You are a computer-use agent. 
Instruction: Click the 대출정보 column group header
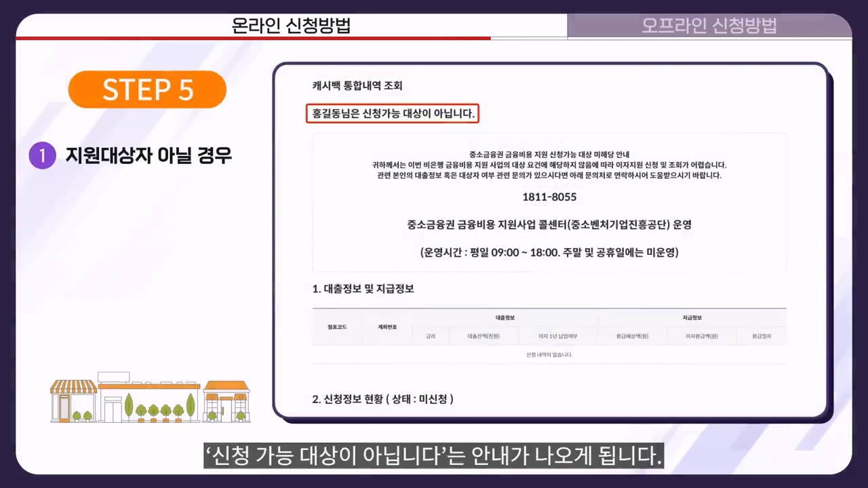click(x=505, y=317)
